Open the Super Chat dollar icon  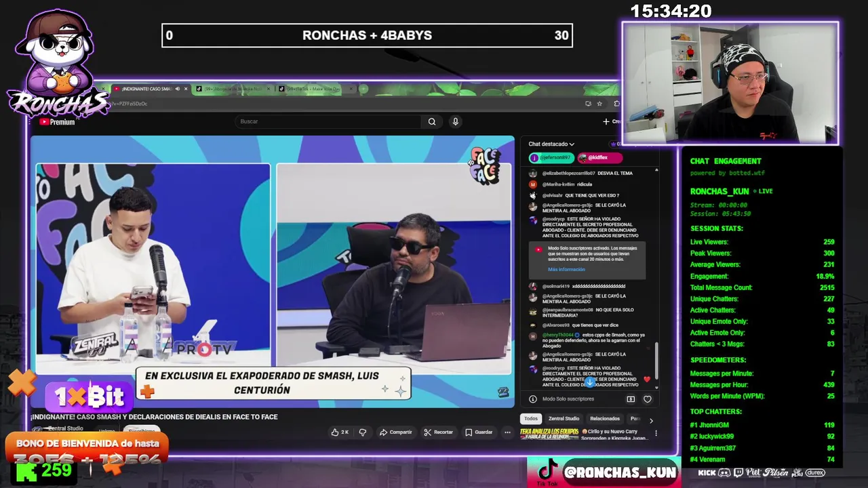pyautogui.click(x=631, y=399)
